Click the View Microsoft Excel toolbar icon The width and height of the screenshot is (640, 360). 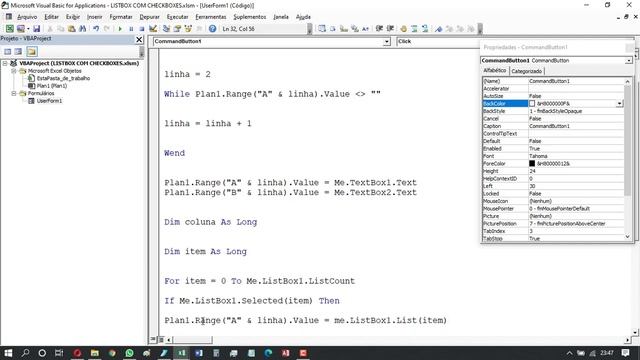(9, 29)
